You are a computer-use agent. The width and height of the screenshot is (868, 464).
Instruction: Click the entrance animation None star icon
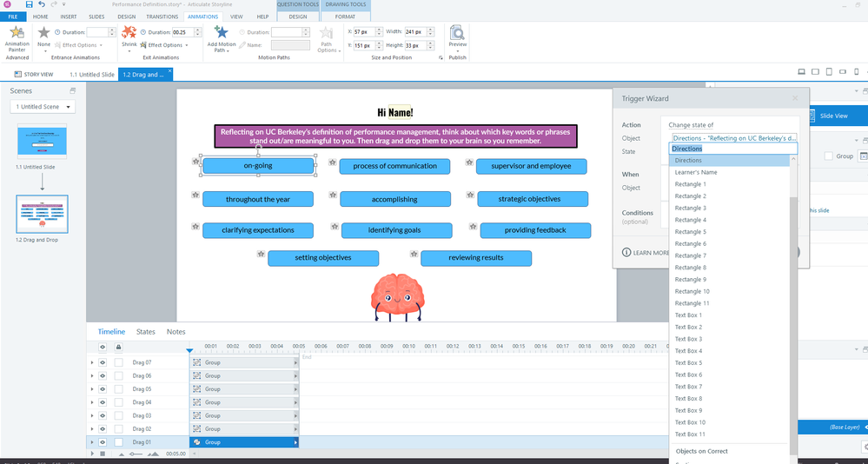tap(44, 33)
